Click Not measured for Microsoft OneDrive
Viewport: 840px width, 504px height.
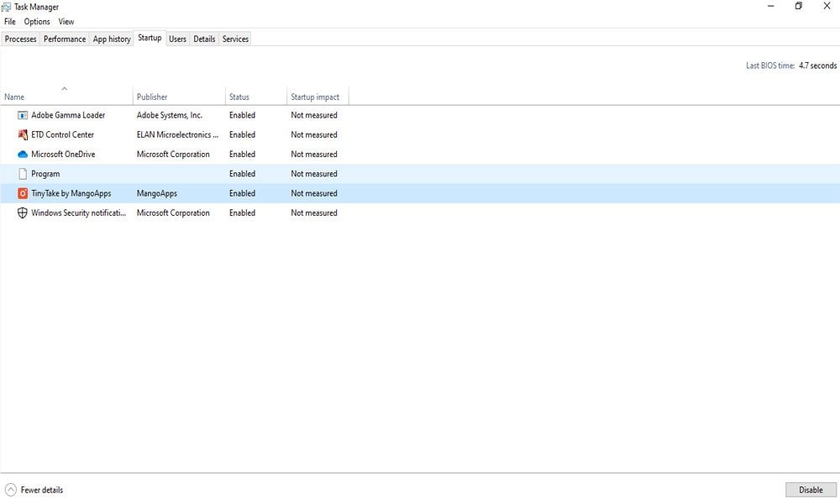[x=314, y=155]
